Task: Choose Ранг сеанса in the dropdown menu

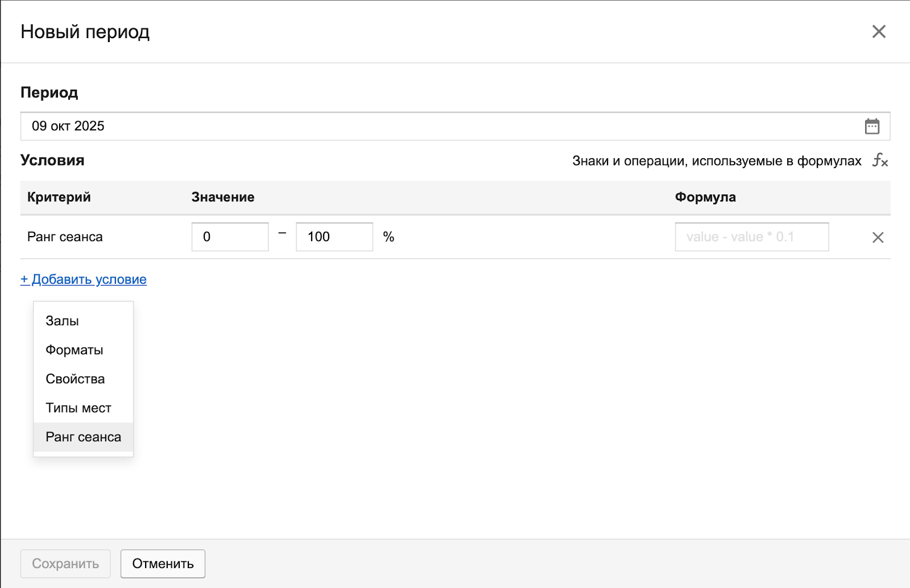Action: pos(84,437)
